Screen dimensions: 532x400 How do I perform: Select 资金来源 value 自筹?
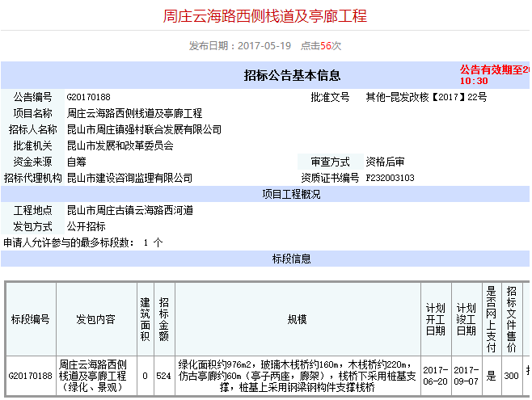pos(76,162)
